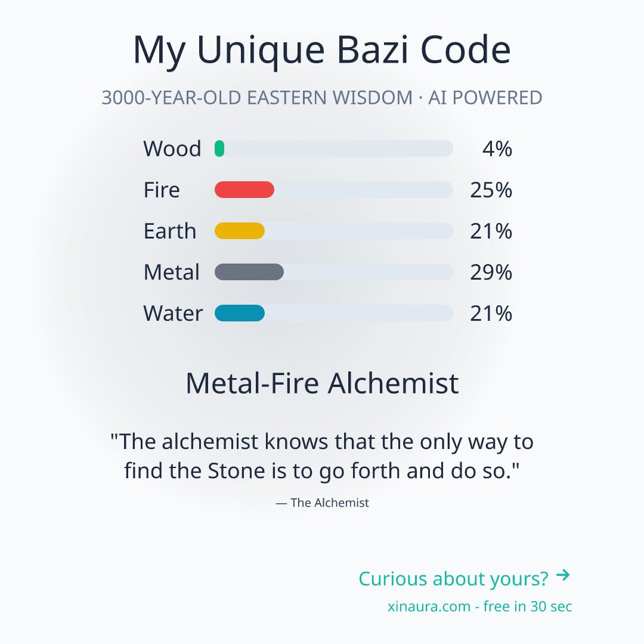Select the blue Water progress bar
The image size is (644, 644).
pos(334,313)
